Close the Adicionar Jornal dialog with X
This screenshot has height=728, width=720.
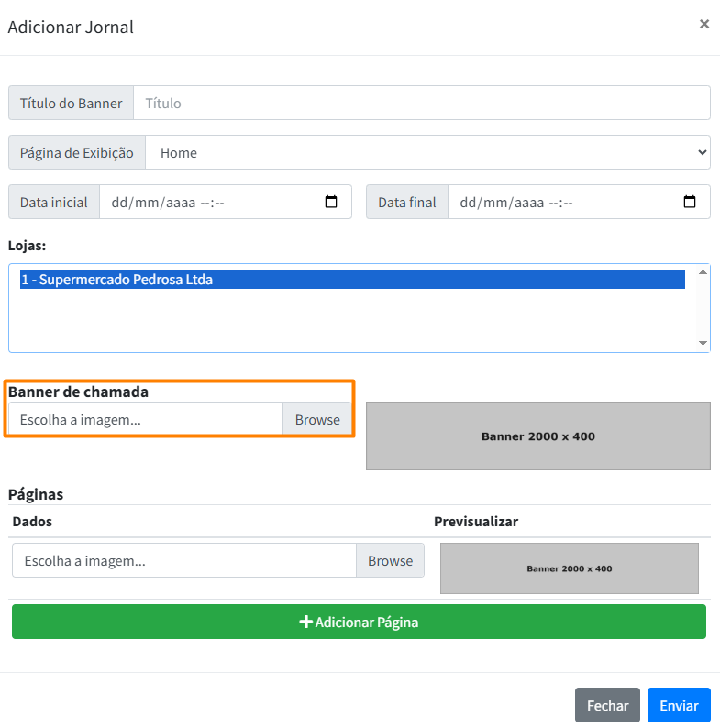pos(703,25)
